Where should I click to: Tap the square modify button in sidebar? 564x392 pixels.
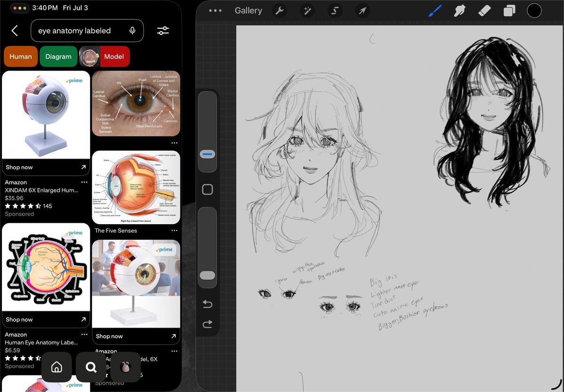[207, 189]
